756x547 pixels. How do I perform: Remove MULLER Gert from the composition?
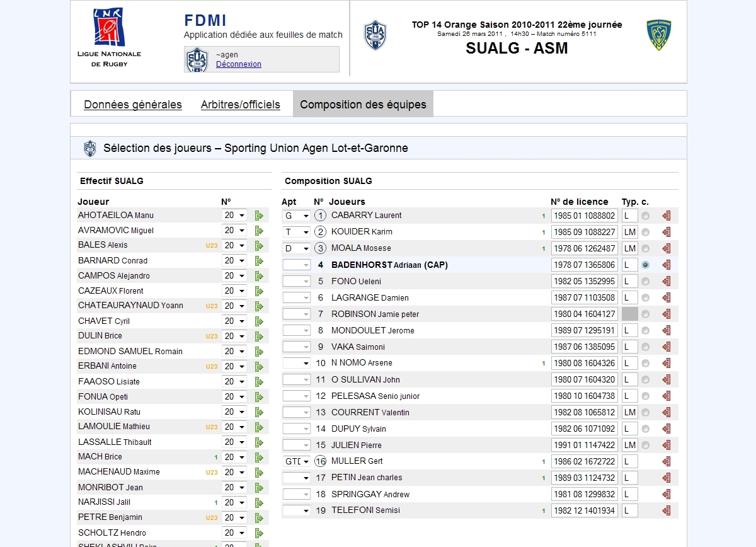click(666, 461)
